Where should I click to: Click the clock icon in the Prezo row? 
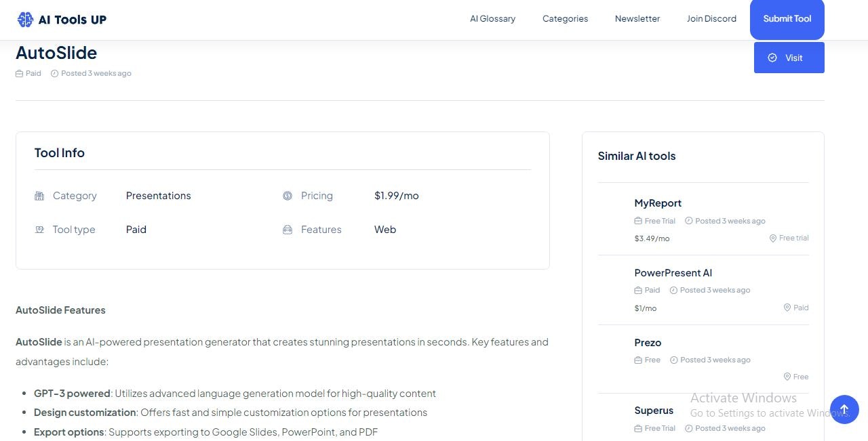point(673,360)
